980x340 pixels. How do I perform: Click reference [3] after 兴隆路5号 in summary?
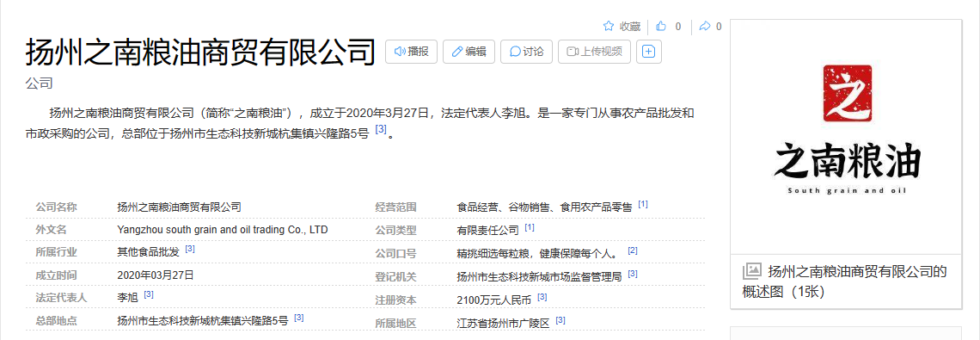381,130
